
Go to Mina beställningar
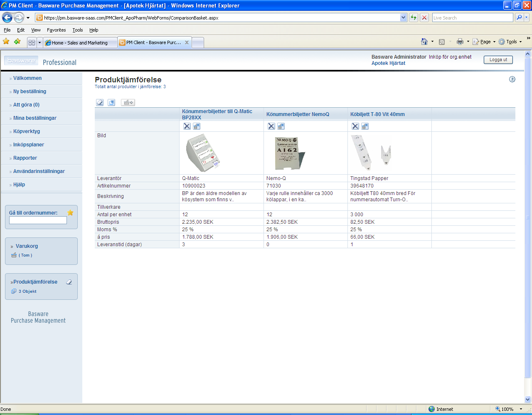click(x=35, y=118)
